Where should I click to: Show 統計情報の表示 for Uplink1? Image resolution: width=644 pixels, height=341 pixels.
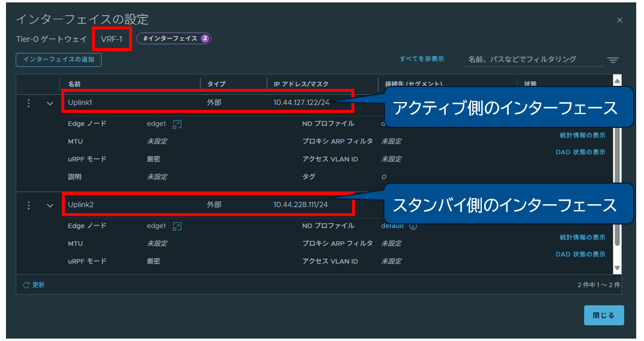[582, 136]
